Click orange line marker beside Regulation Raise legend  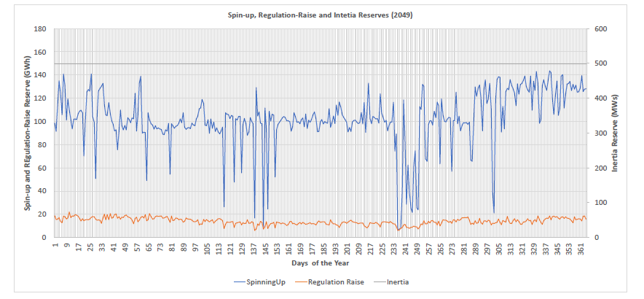(x=301, y=282)
